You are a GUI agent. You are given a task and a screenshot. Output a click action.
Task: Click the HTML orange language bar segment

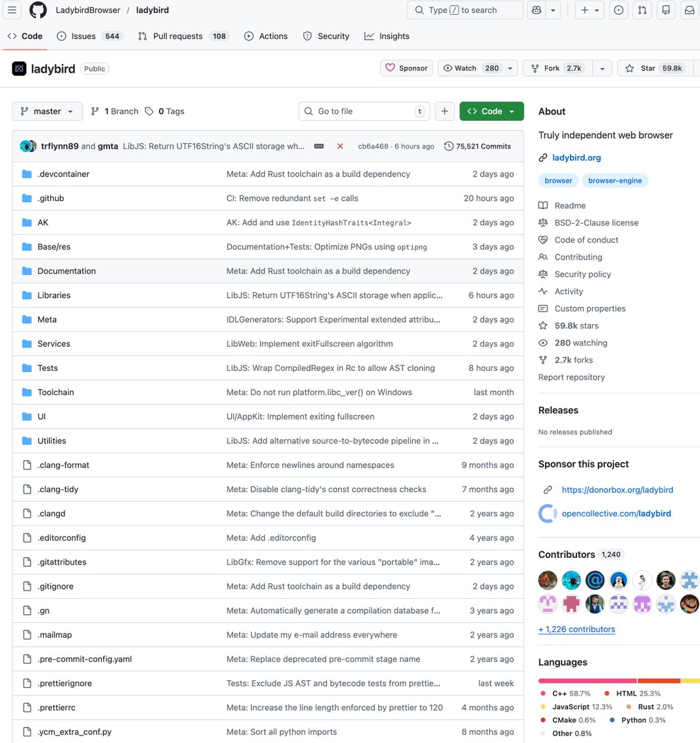click(659, 680)
